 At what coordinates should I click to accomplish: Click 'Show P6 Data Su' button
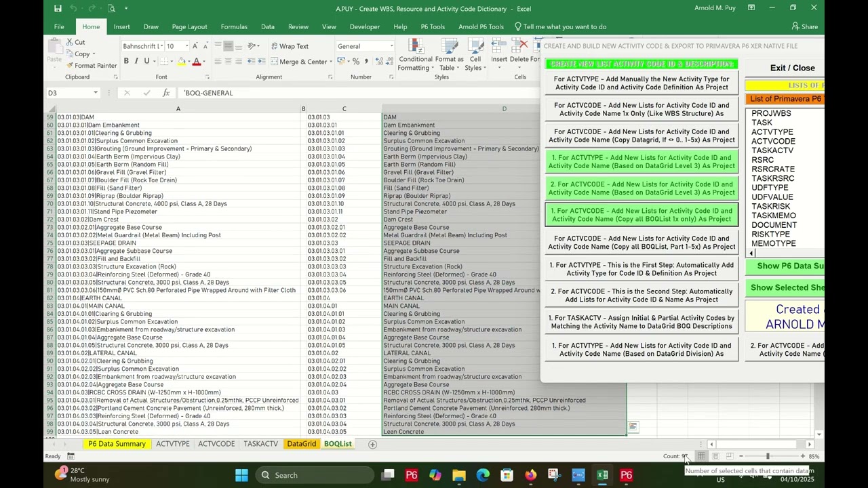785,266
